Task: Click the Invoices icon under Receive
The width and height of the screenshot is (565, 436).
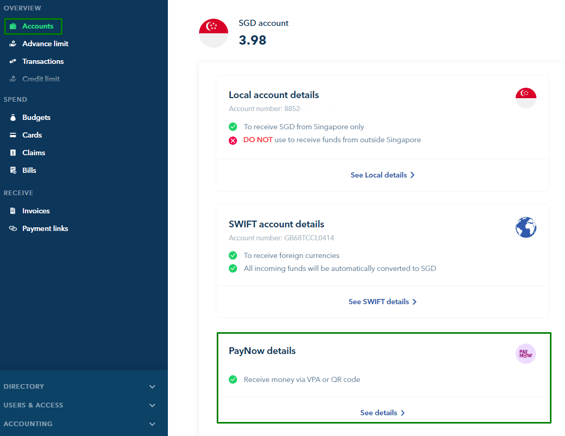Action: click(13, 211)
